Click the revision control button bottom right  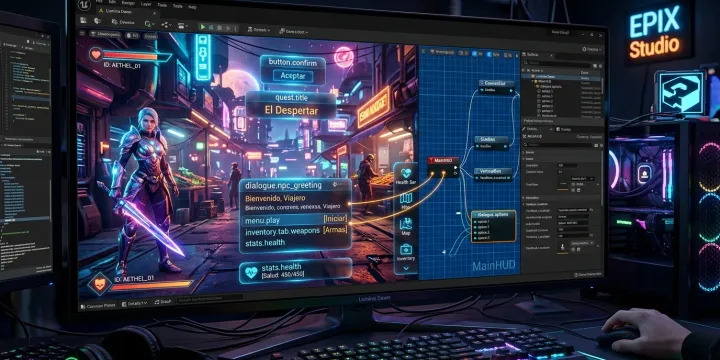(587, 274)
